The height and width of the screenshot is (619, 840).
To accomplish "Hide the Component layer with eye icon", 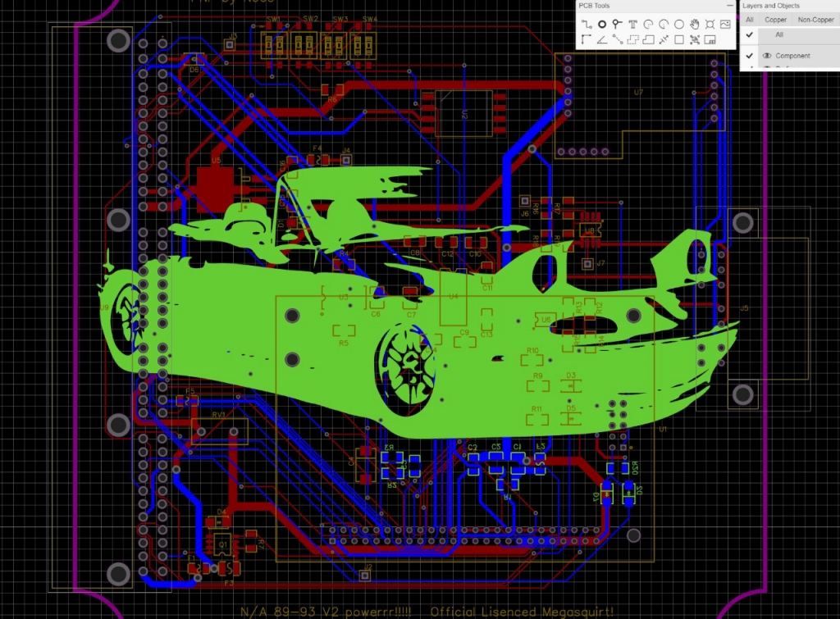I will (767, 56).
